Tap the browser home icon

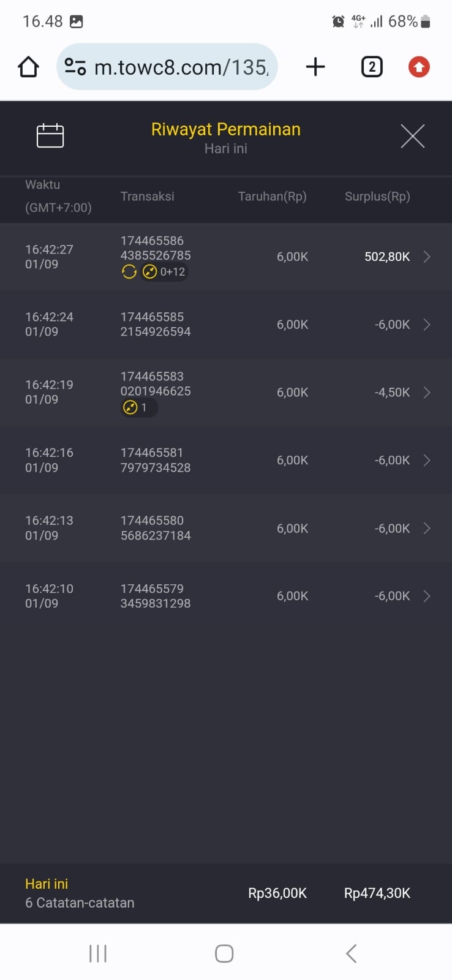(x=28, y=67)
